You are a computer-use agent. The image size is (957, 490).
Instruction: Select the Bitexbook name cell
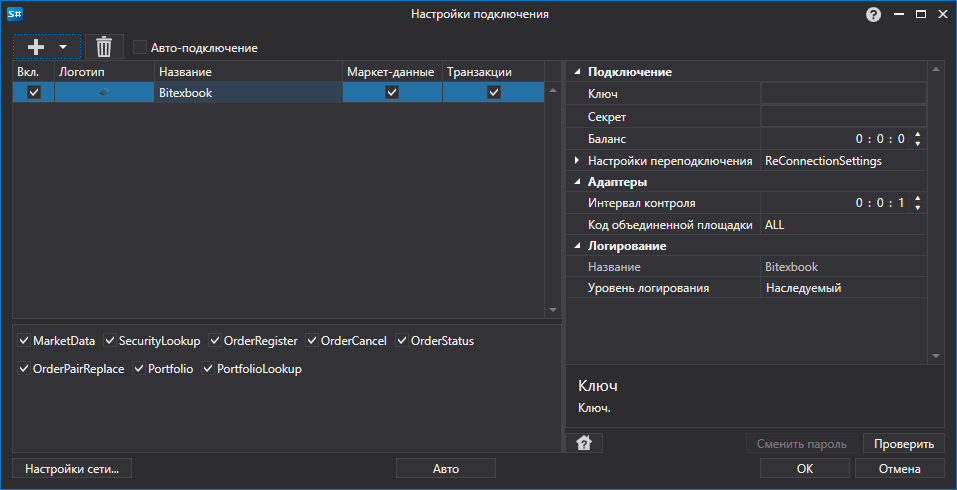[x=248, y=93]
